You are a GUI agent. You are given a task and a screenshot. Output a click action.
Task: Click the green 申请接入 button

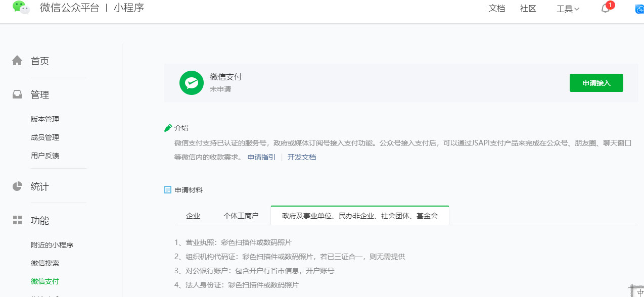(596, 83)
